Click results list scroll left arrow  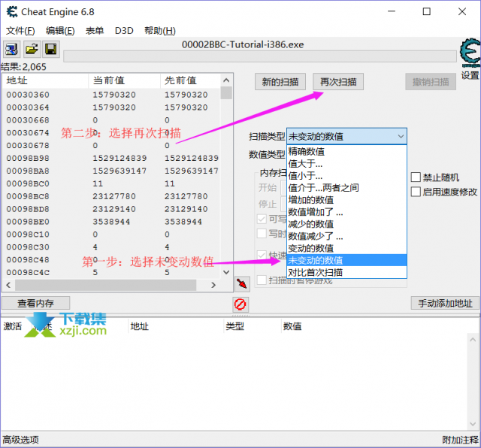click(8, 285)
